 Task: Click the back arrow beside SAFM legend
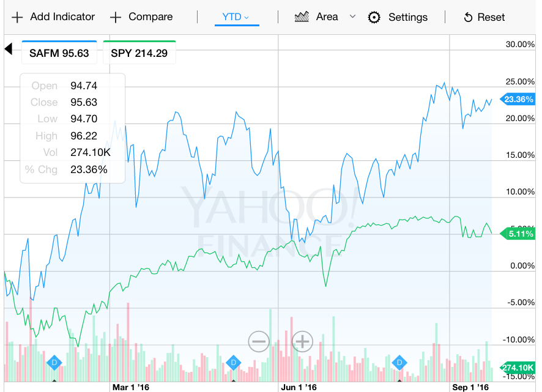click(x=9, y=48)
